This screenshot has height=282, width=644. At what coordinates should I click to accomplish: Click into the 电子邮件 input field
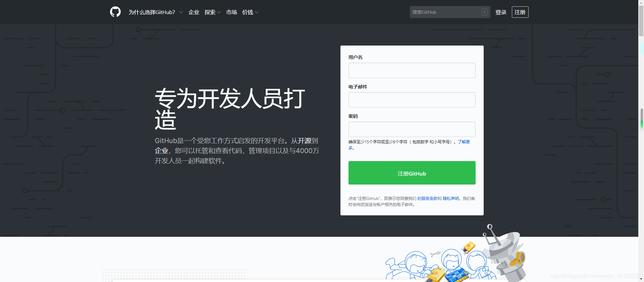(412, 100)
